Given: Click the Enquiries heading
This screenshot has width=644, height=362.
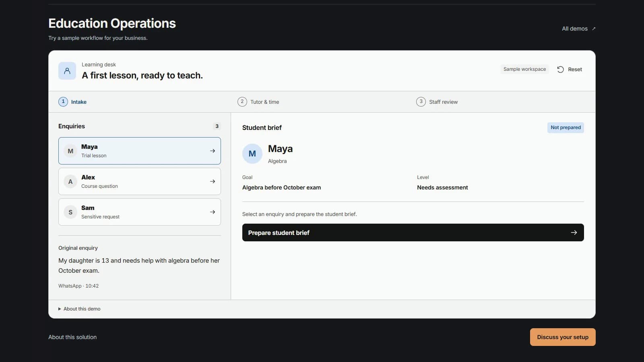Looking at the screenshot, I should coord(72,126).
